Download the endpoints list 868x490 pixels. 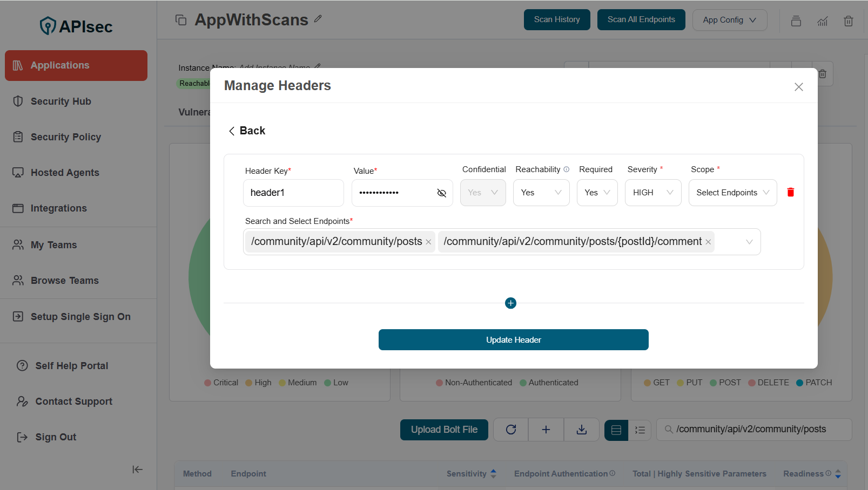tap(581, 430)
